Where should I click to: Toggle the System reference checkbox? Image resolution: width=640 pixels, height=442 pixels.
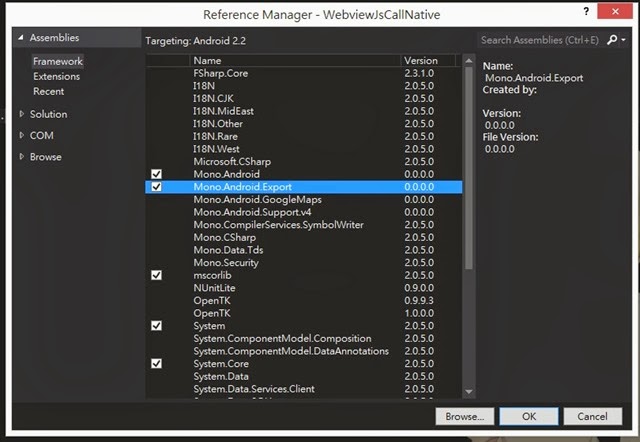[x=156, y=326]
